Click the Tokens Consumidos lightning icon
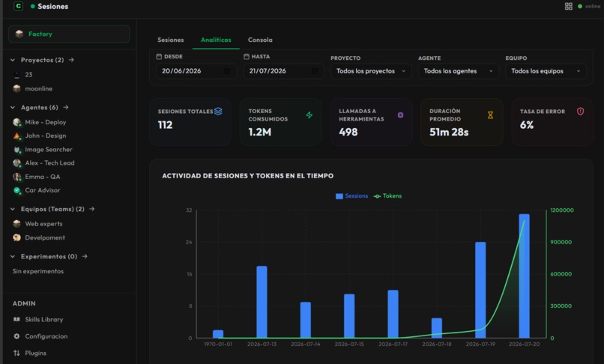This screenshot has width=604, height=364. (x=309, y=115)
